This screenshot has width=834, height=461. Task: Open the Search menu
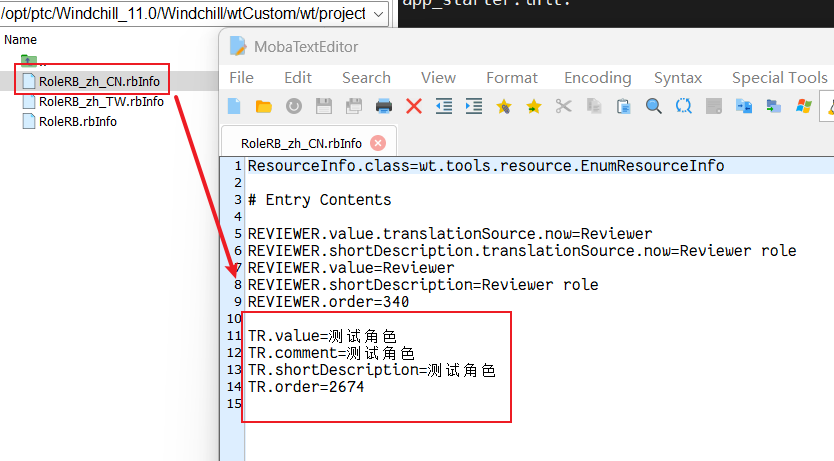366,78
